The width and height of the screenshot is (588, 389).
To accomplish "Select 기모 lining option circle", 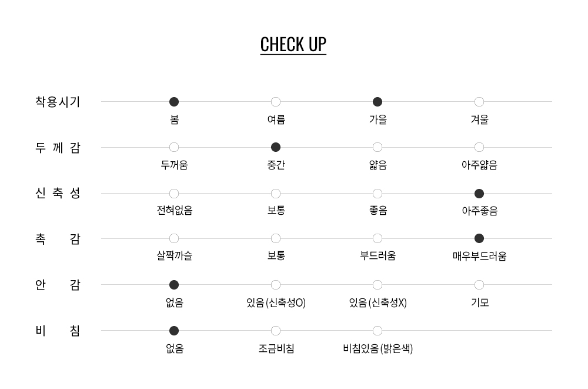I will coord(479,285).
